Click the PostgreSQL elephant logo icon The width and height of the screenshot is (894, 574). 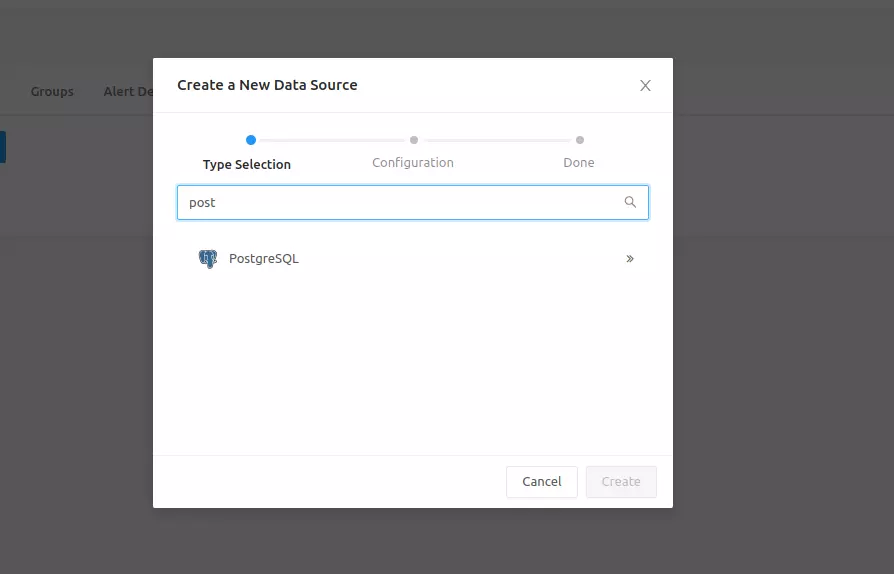(208, 259)
